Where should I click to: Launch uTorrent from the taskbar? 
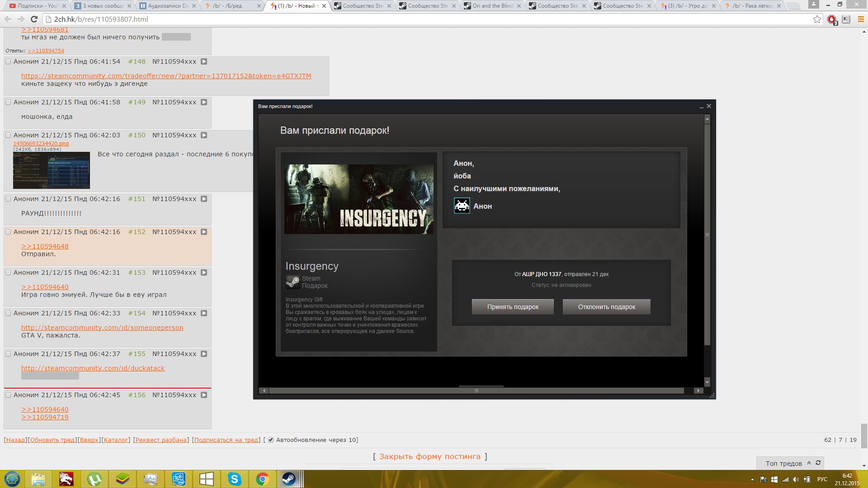94,479
